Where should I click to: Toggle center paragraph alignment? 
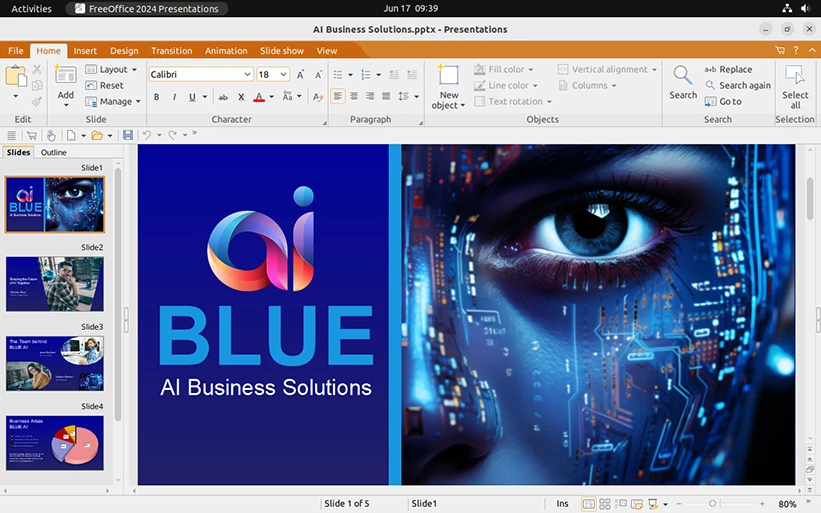(x=354, y=96)
